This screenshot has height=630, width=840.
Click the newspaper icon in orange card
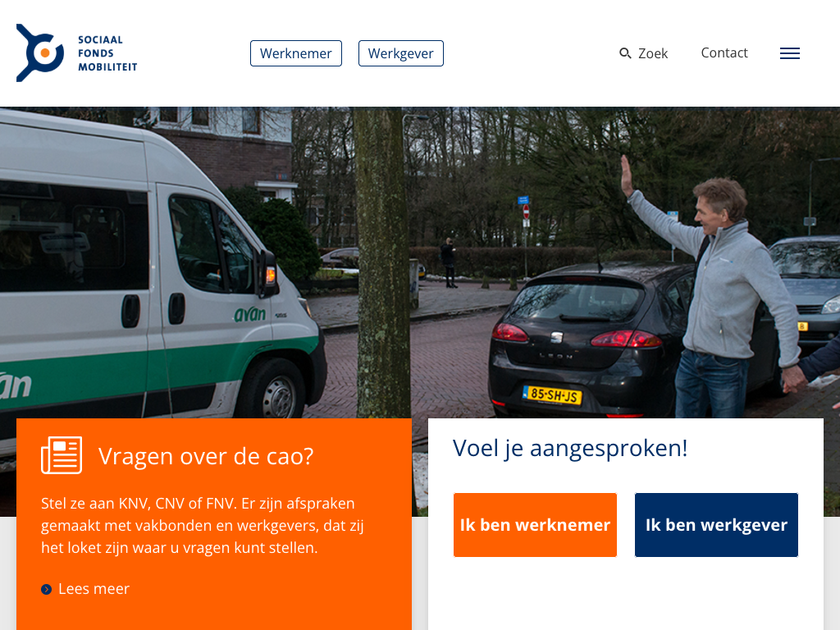coord(62,455)
